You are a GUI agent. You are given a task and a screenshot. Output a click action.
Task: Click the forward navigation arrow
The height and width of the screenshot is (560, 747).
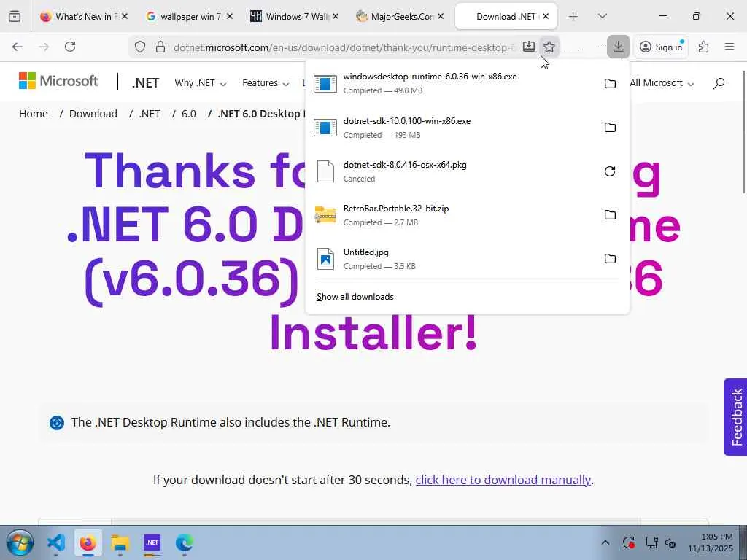pos(44,47)
